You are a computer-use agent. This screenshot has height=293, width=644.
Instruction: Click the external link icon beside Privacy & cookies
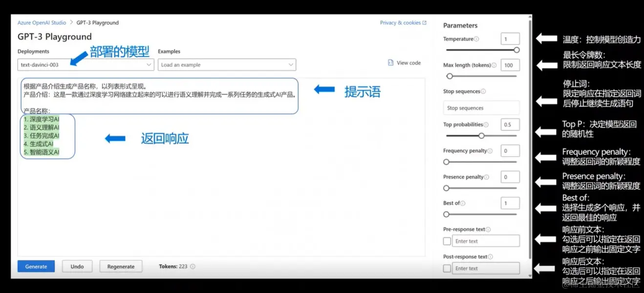(425, 23)
